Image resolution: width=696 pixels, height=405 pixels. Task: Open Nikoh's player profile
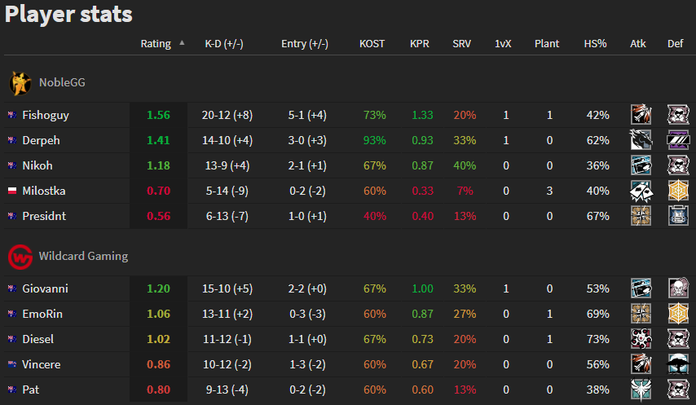click(x=37, y=166)
